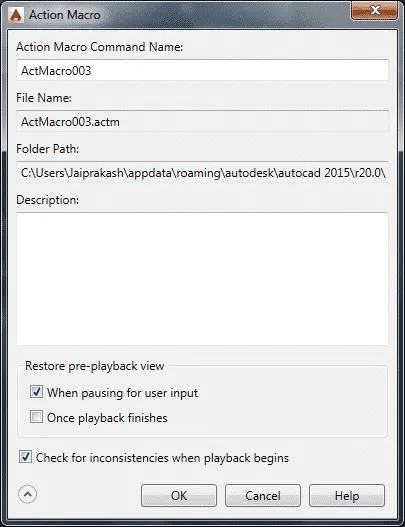Click the AutoCAD logo icon in title bar
The width and height of the screenshot is (405, 527).
click(x=16, y=15)
